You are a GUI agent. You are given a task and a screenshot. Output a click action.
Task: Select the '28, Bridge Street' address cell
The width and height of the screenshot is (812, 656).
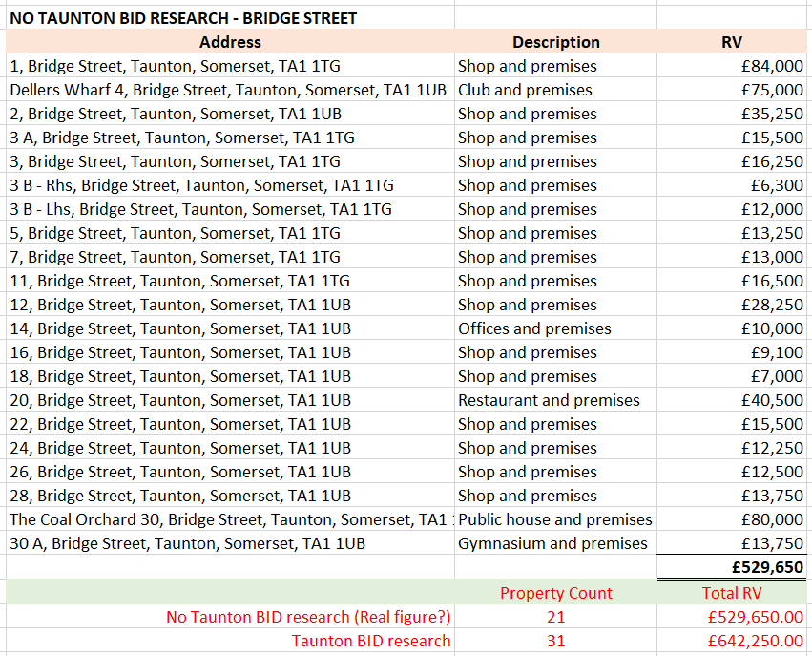click(x=231, y=495)
